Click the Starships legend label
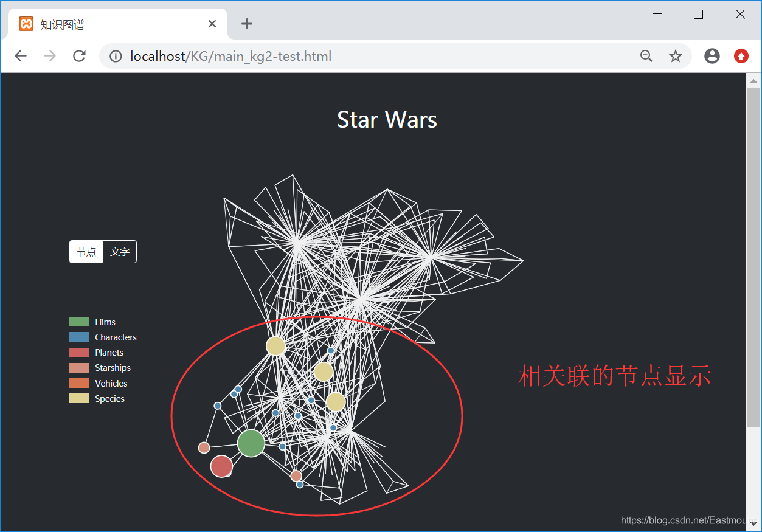Screen dimensions: 762x532 click(x=113, y=368)
